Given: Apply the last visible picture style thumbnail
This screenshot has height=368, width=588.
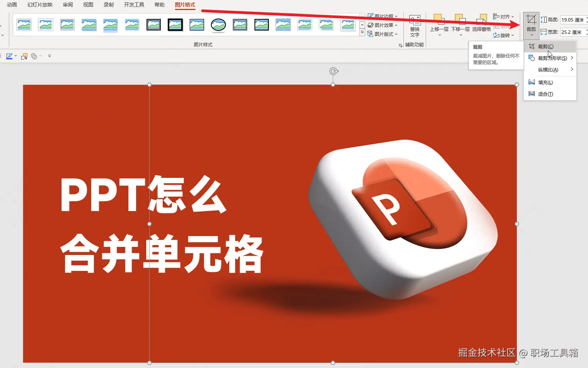Looking at the screenshot, I should pyautogui.click(x=348, y=25).
